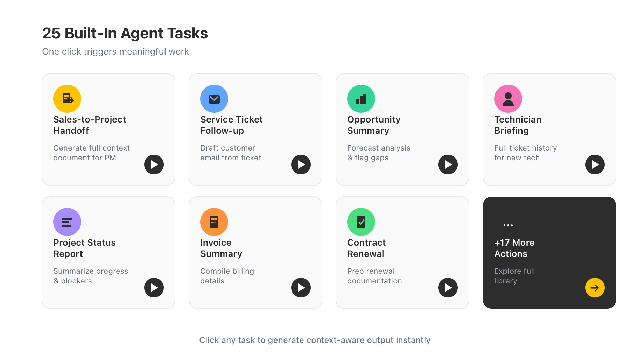Click the Service Ticket Follow-up envelope icon
This screenshot has width=630, height=364.
pos(214,98)
